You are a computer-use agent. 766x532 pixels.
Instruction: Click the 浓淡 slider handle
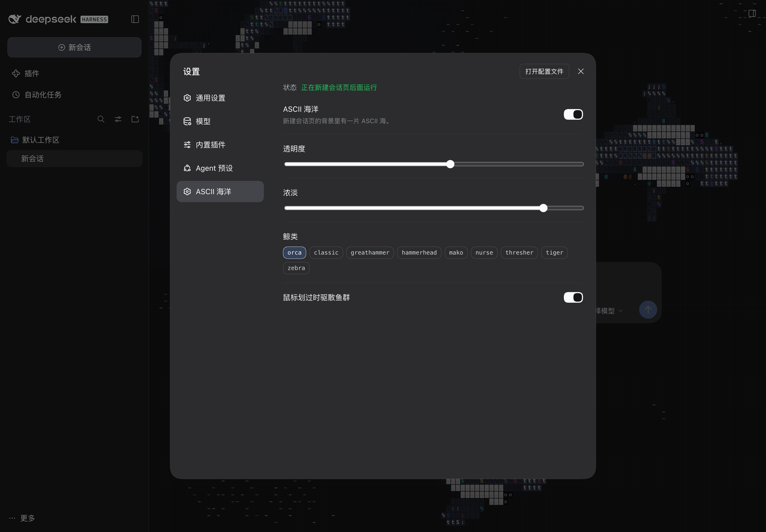coord(543,208)
